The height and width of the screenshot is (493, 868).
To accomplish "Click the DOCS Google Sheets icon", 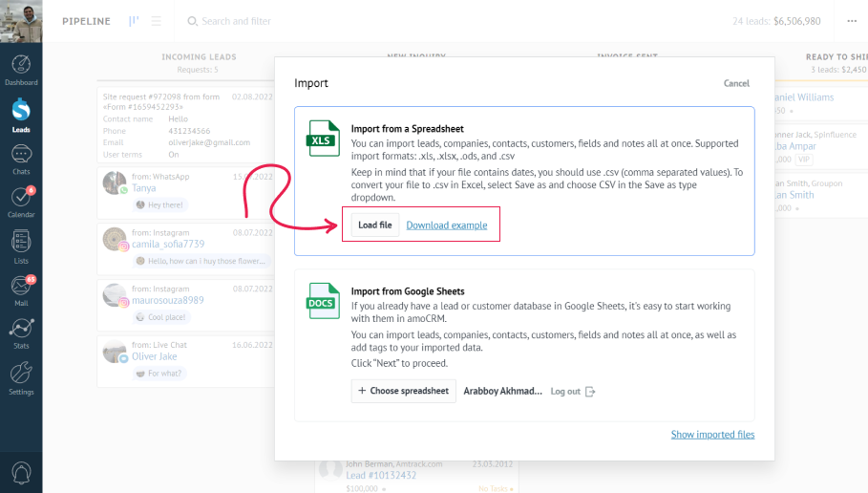I will (x=323, y=301).
